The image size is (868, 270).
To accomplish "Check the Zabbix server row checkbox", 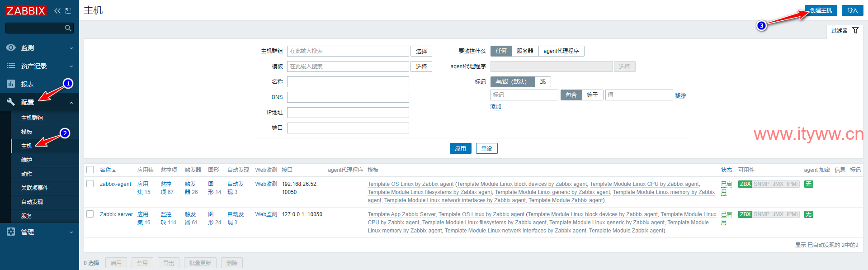I will (x=90, y=214).
